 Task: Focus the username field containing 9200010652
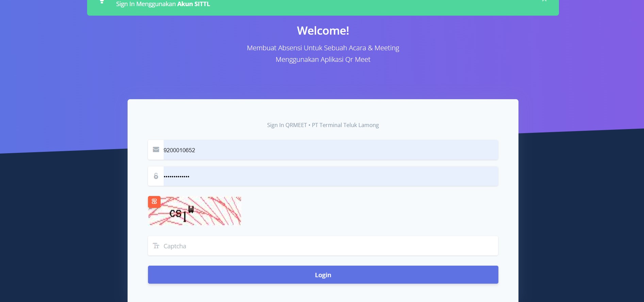coord(330,150)
